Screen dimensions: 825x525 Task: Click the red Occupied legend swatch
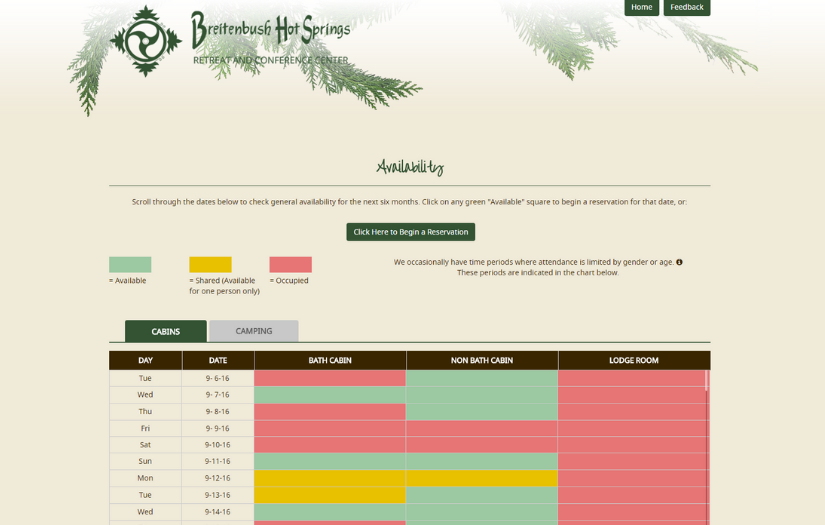290,265
